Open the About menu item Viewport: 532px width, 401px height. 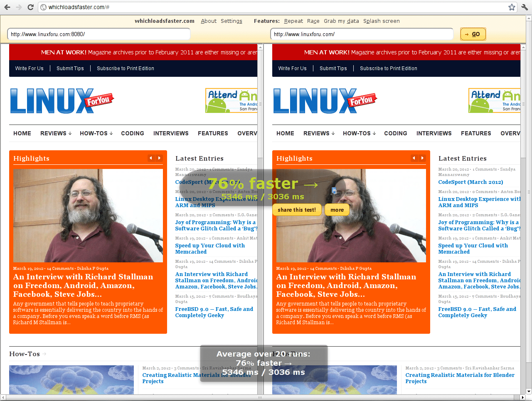tap(209, 21)
